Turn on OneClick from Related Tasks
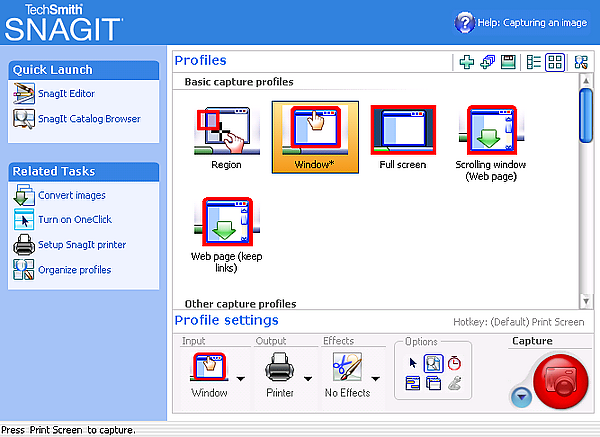600x437 pixels. tap(63, 219)
